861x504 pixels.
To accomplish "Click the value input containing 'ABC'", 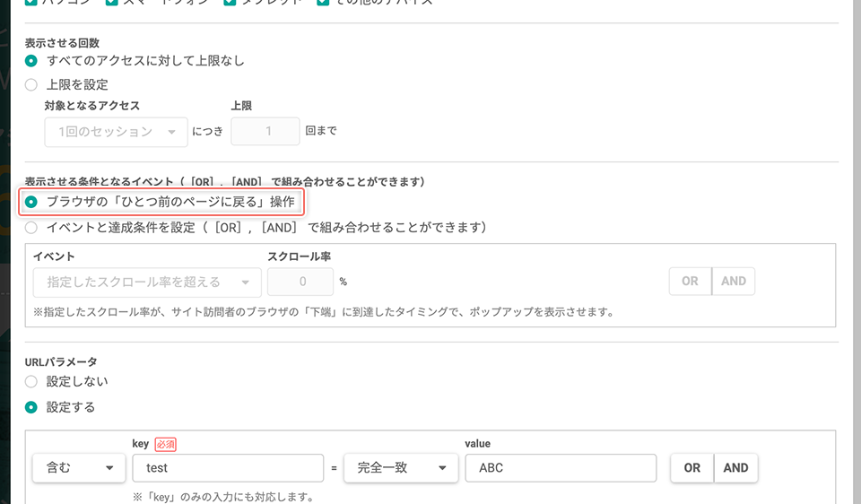I will click(x=561, y=468).
